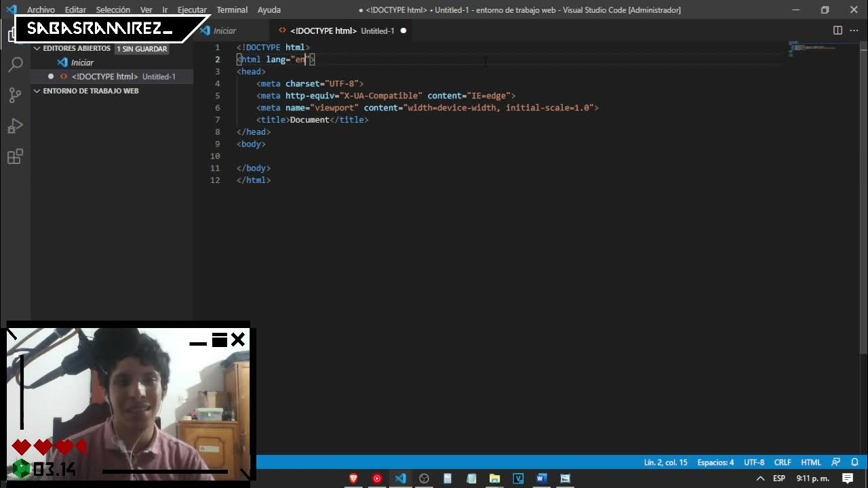The width and height of the screenshot is (868, 488).
Task: Click the </html> closing tag
Action: coord(254,180)
